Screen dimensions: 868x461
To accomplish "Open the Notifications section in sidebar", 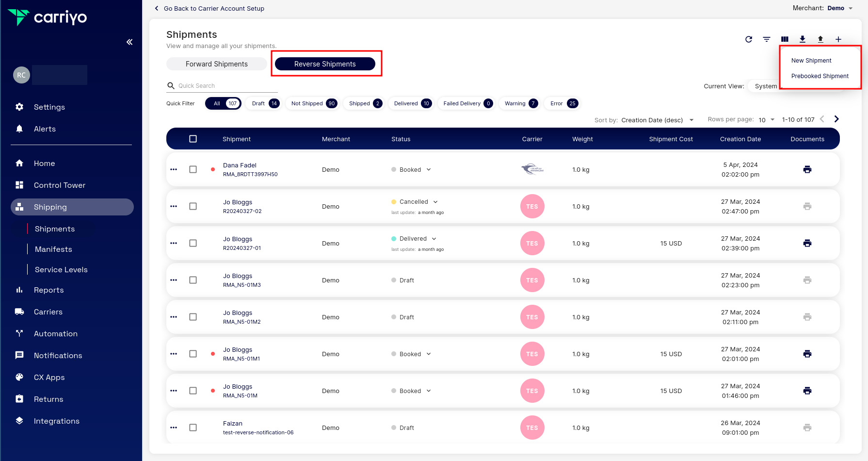I will [58, 355].
